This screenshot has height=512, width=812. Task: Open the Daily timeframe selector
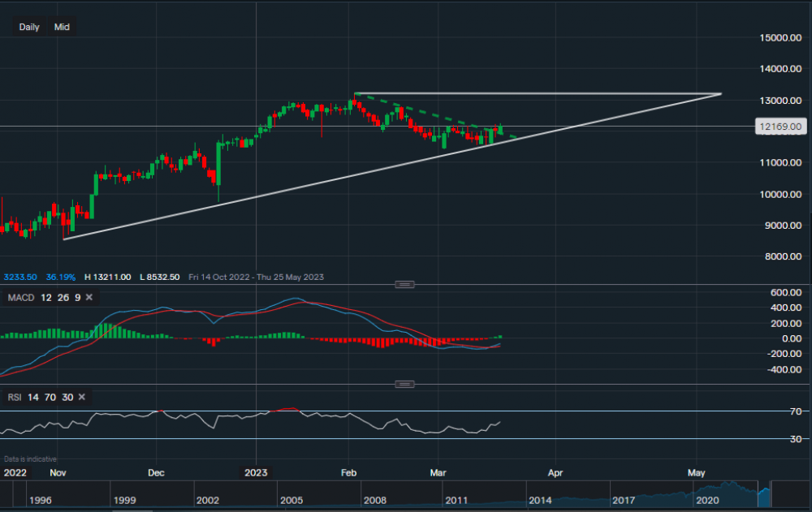click(29, 27)
